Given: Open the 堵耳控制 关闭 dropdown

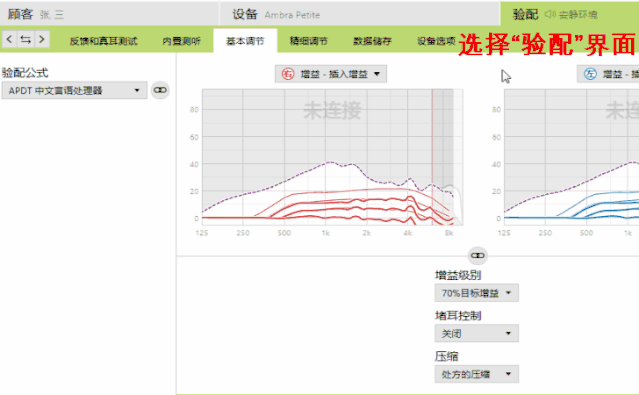Looking at the screenshot, I should coord(476,333).
